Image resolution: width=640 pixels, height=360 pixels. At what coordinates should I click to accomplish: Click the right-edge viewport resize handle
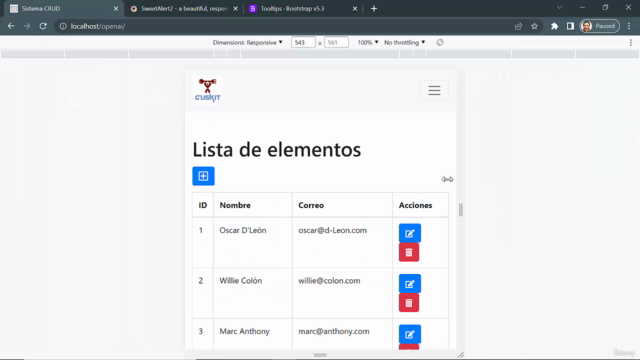[x=461, y=210]
